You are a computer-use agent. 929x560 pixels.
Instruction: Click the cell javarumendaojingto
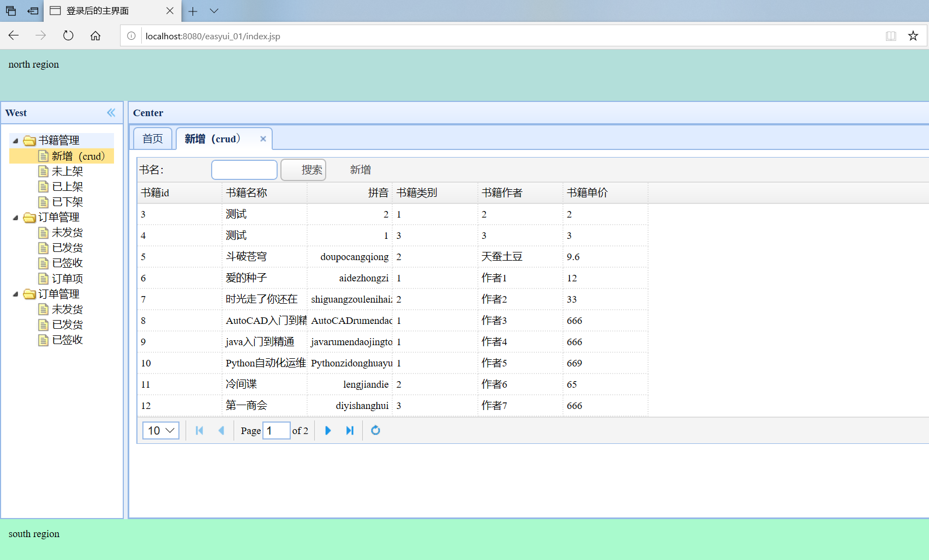pyautogui.click(x=350, y=342)
